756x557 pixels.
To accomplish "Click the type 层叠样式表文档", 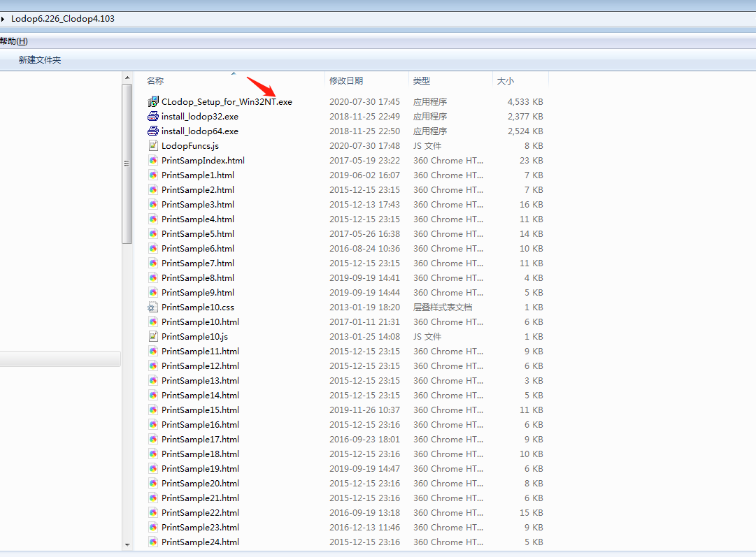I will (443, 308).
